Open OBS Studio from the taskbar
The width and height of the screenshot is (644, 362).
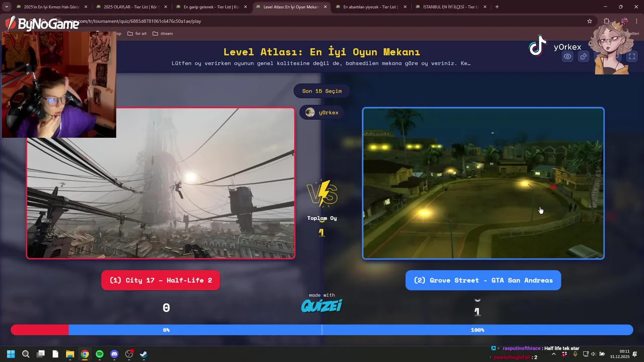coord(129,354)
